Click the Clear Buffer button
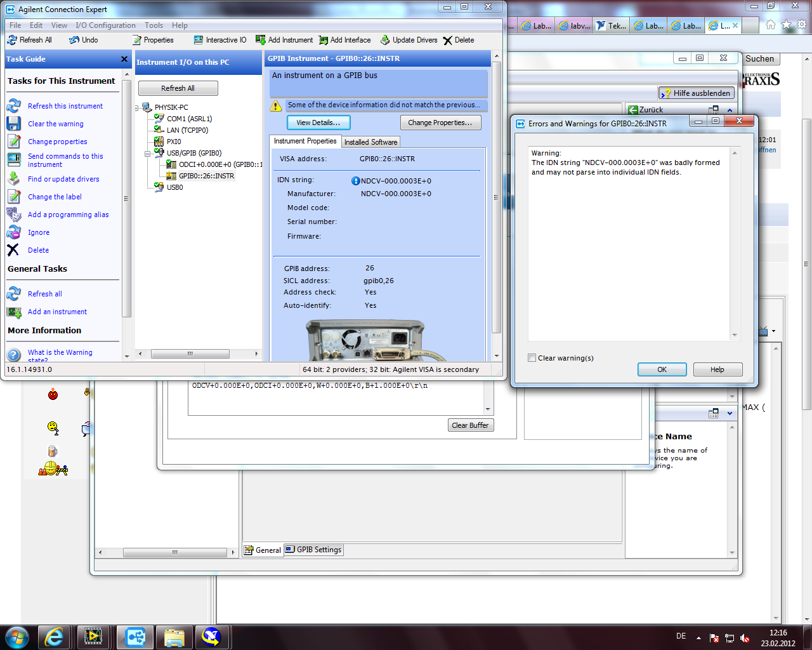812x650 pixels. pyautogui.click(x=470, y=425)
